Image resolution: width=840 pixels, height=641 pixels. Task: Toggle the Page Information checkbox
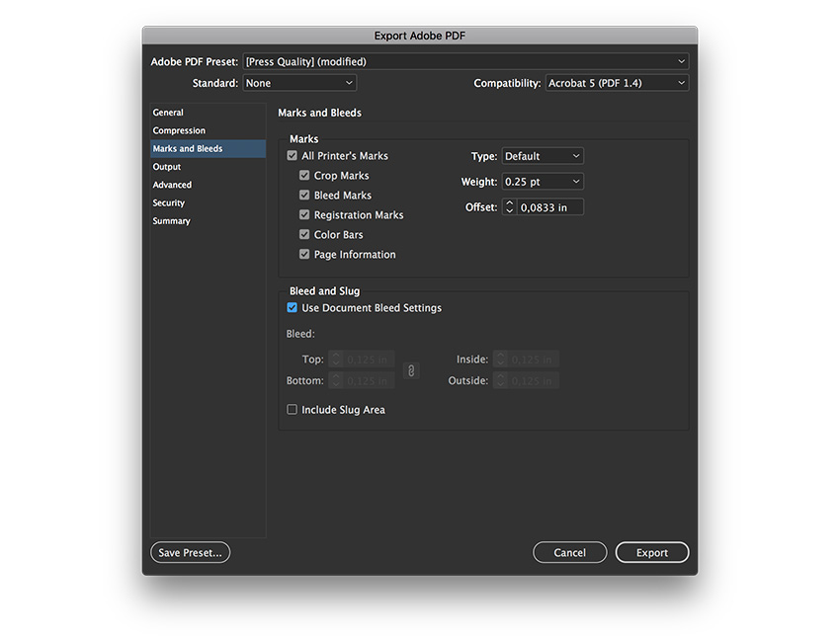303,254
